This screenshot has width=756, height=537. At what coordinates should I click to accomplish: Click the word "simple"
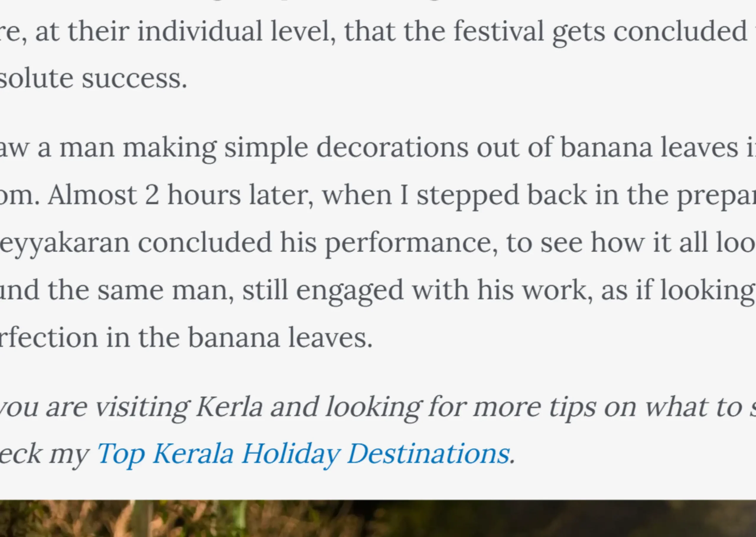pos(266,147)
